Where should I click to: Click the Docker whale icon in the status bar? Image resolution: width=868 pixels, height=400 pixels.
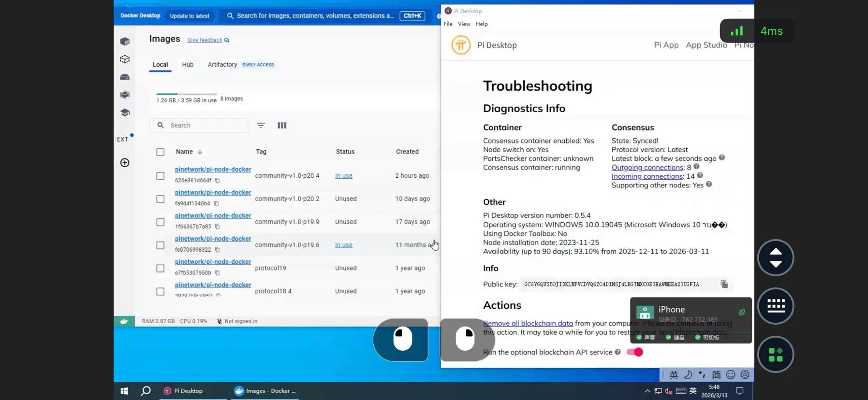(x=124, y=321)
